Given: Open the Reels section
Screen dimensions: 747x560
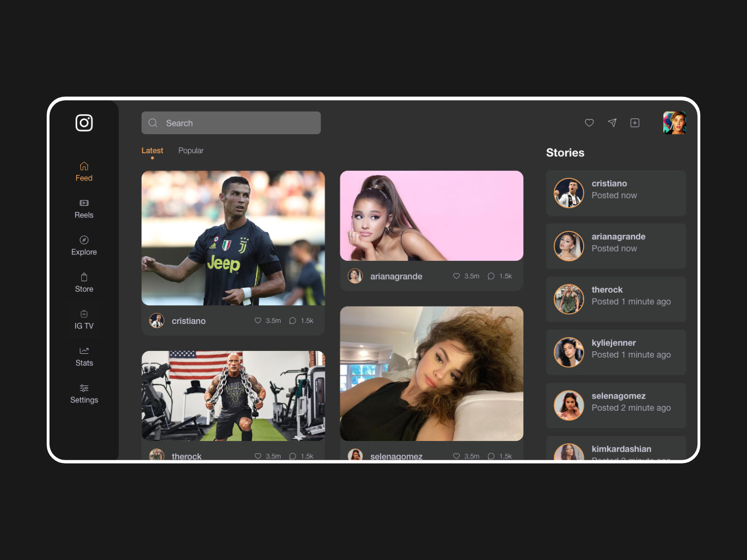Looking at the screenshot, I should (x=84, y=209).
